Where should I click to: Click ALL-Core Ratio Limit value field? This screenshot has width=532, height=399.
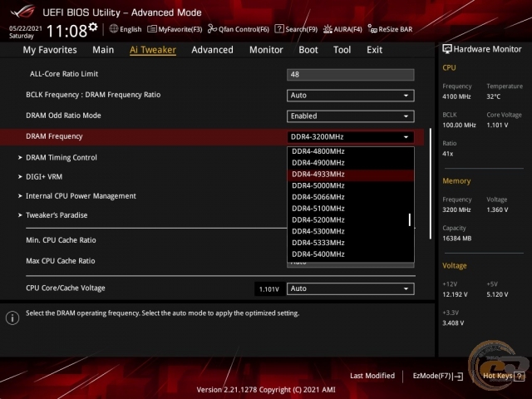click(351, 75)
